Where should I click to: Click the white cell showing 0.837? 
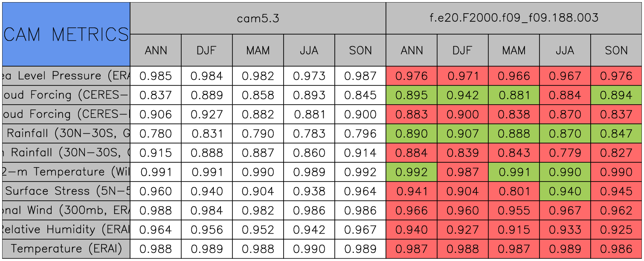156,95
